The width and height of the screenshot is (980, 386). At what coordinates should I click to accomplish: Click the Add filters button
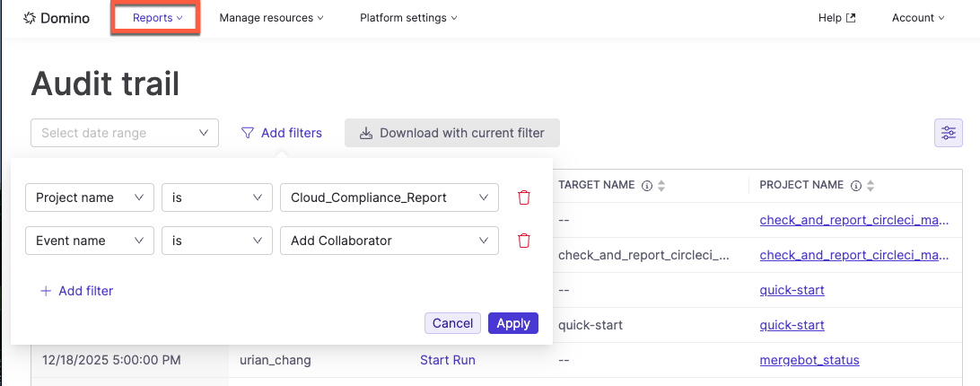pos(282,133)
